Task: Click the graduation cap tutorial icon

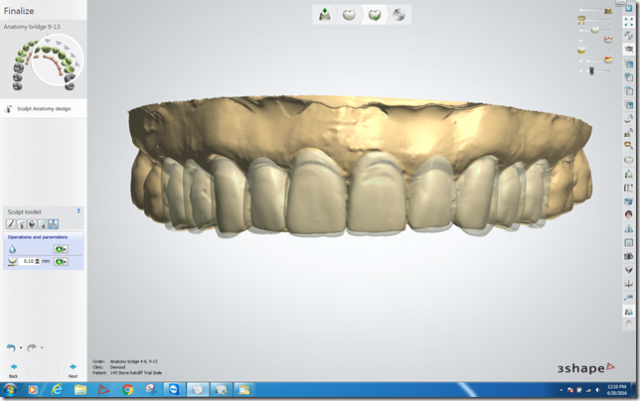Action: [629, 49]
